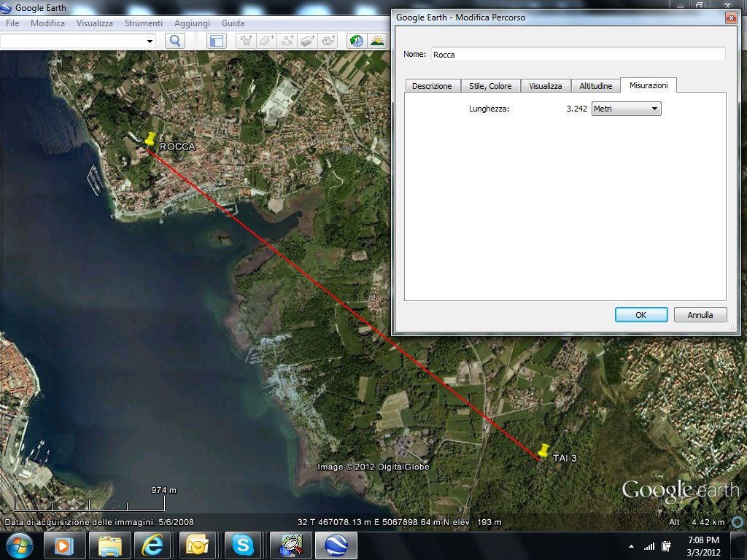Select the Misurazioni tab
747x560 pixels.
[649, 85]
